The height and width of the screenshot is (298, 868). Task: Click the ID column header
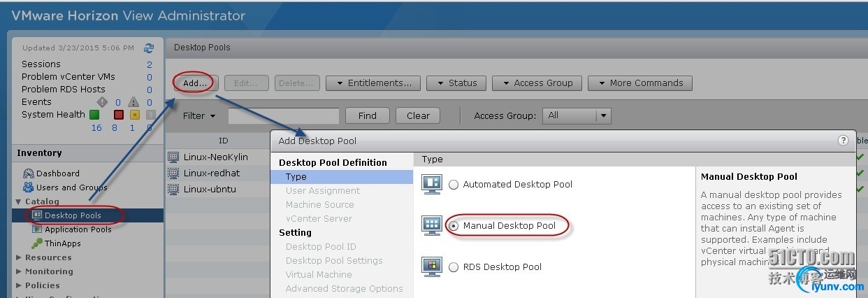pos(223,141)
